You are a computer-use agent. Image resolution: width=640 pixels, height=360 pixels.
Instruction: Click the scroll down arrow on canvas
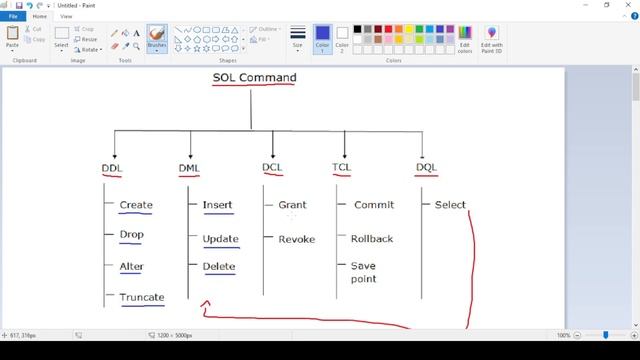(x=636, y=325)
